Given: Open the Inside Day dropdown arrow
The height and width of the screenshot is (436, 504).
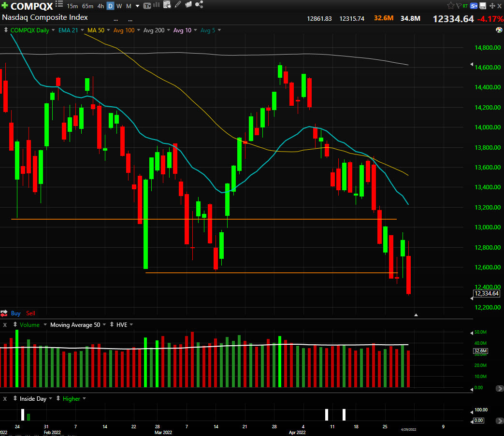Looking at the screenshot, I should pyautogui.click(x=50, y=399).
